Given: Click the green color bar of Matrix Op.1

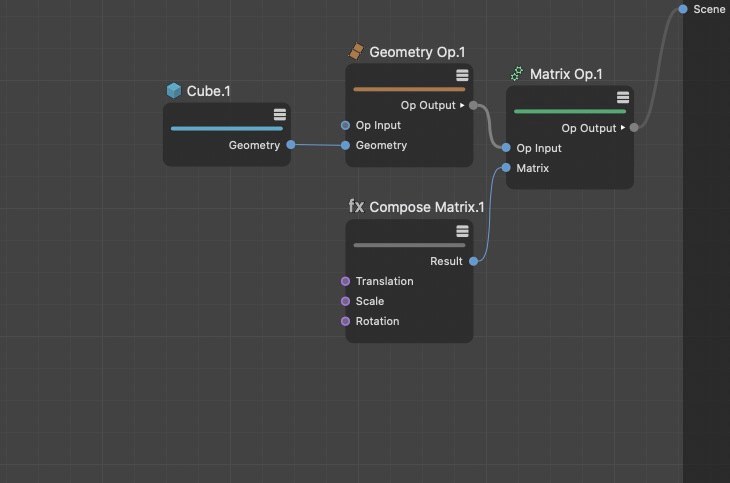Looking at the screenshot, I should 569,111.
